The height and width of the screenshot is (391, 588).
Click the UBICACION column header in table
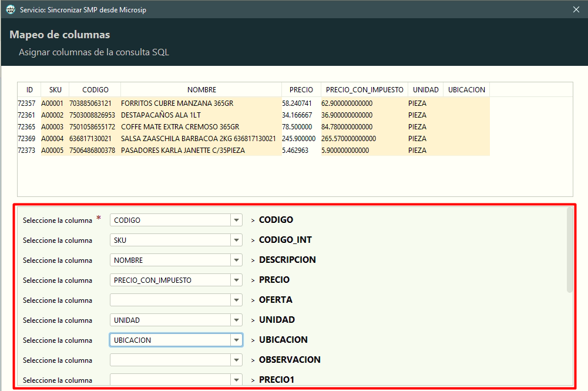click(466, 90)
